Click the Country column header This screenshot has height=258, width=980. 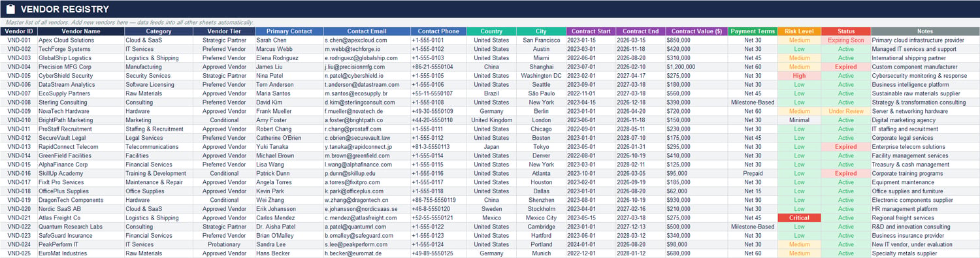491,31
